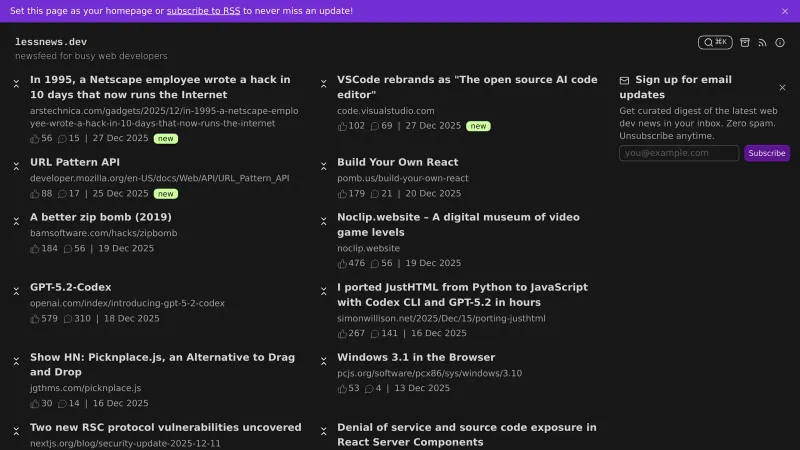Close the purple homepage banner

pyautogui.click(x=785, y=11)
